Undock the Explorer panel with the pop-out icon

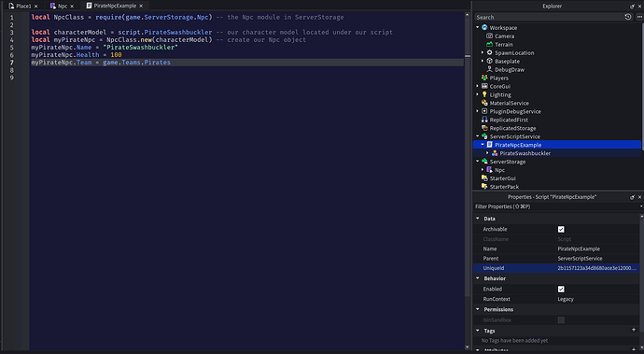632,7
